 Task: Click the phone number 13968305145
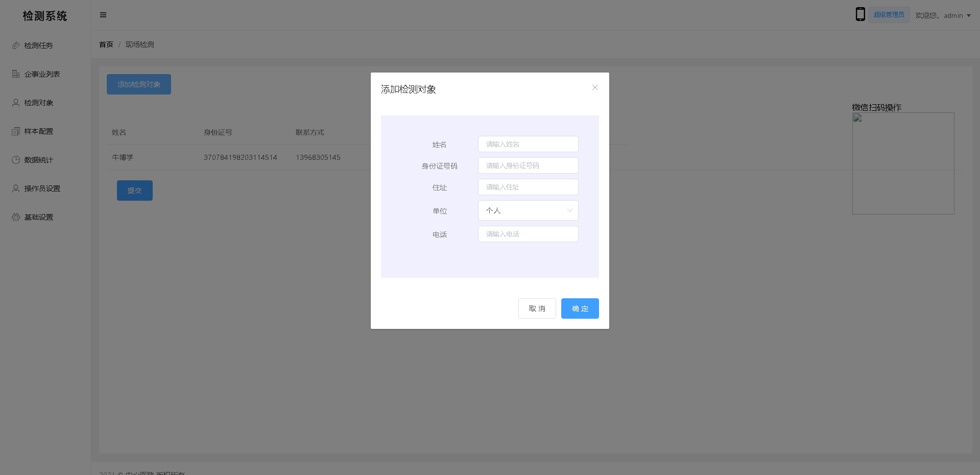pyautogui.click(x=318, y=157)
